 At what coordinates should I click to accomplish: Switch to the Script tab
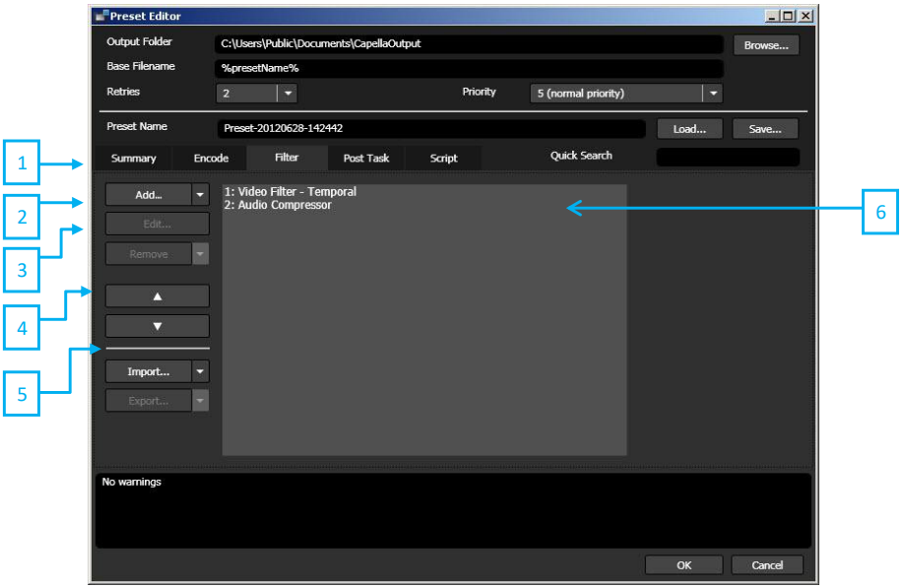[x=443, y=158]
